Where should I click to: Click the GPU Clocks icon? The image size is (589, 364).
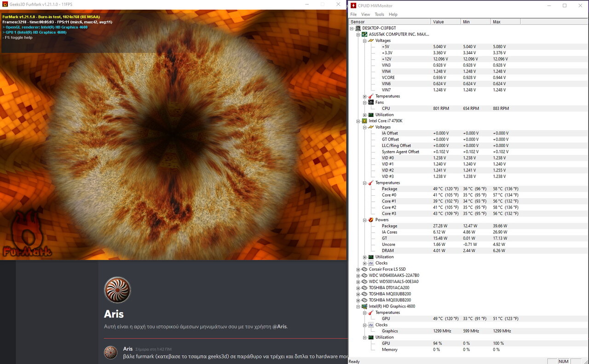click(371, 325)
